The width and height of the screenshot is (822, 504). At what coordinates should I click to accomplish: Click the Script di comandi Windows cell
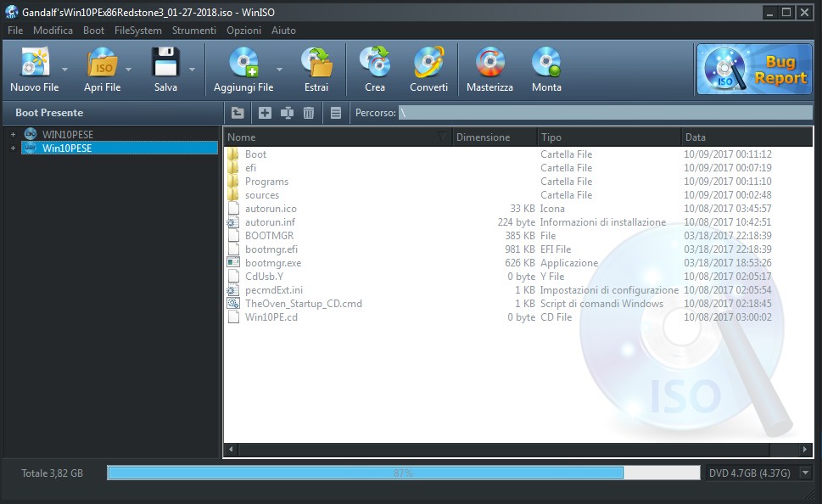[601, 304]
